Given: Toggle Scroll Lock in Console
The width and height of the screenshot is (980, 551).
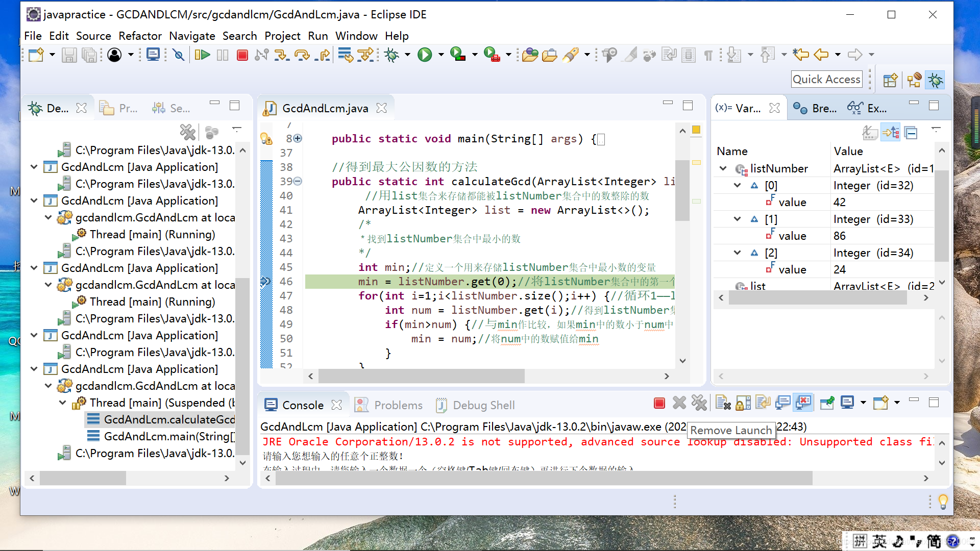Looking at the screenshot, I should [743, 403].
